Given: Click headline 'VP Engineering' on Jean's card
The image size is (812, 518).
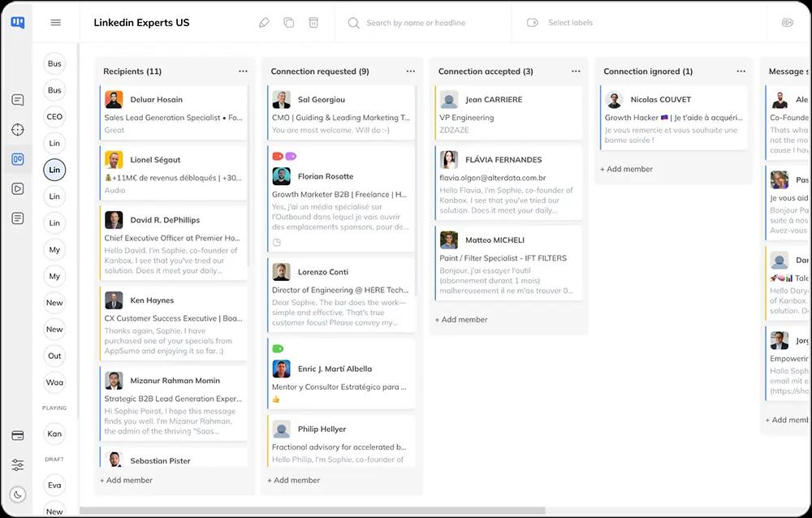Looking at the screenshot, I should tap(467, 118).
